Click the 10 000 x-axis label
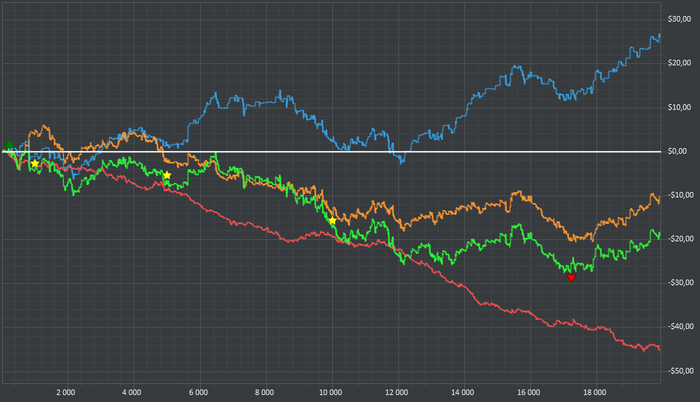Viewport: 700px width, 402px height. pos(330,393)
